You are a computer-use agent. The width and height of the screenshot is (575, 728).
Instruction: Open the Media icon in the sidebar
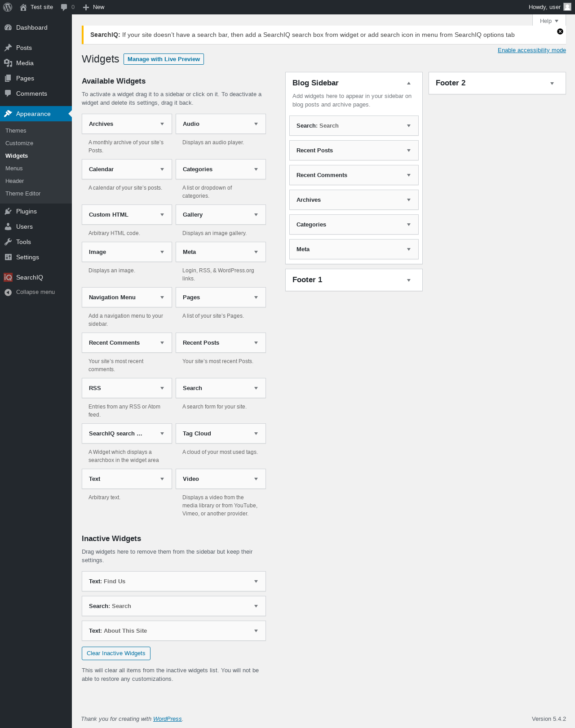[8, 63]
